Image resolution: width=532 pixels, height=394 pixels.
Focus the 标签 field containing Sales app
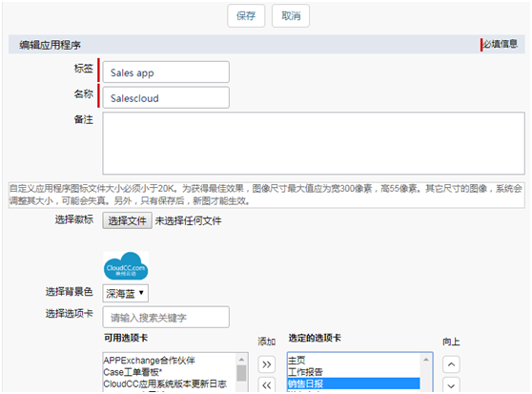pos(166,72)
